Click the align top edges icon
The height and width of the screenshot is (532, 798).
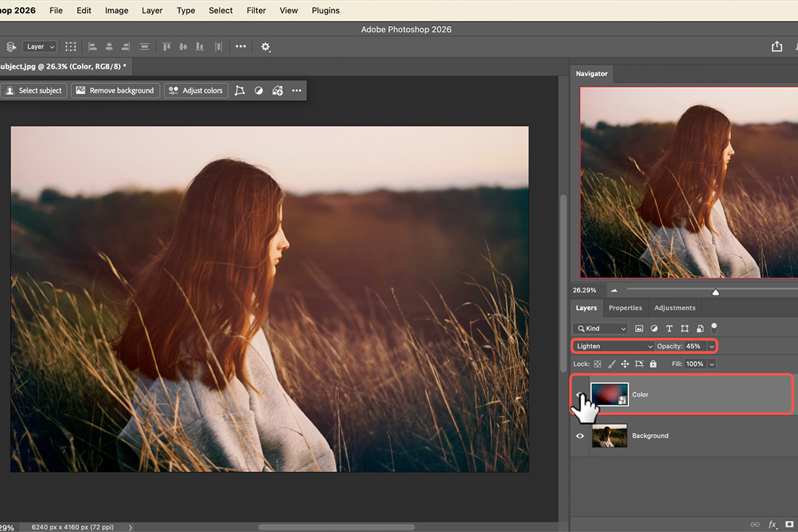pos(167,47)
